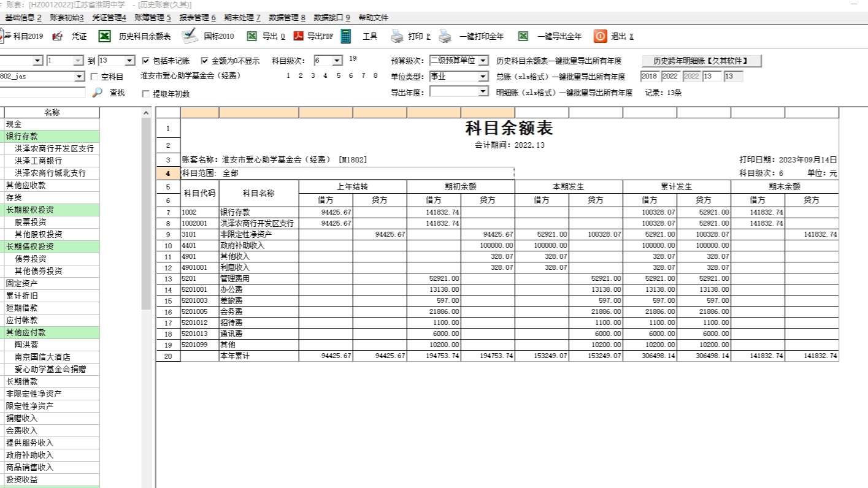The image size is (868, 488).
Task: Click 总账（xls格式）一键批量导出所有年度
Action: 561,77
